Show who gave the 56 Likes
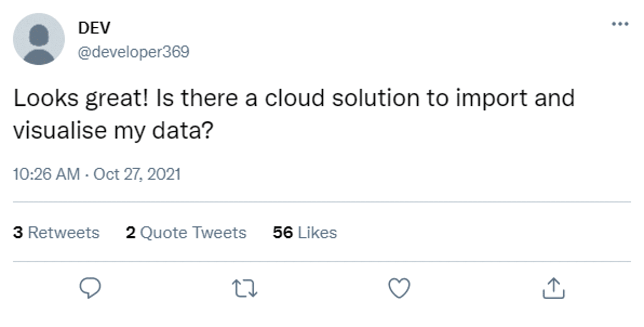The image size is (644, 327). 305,233
